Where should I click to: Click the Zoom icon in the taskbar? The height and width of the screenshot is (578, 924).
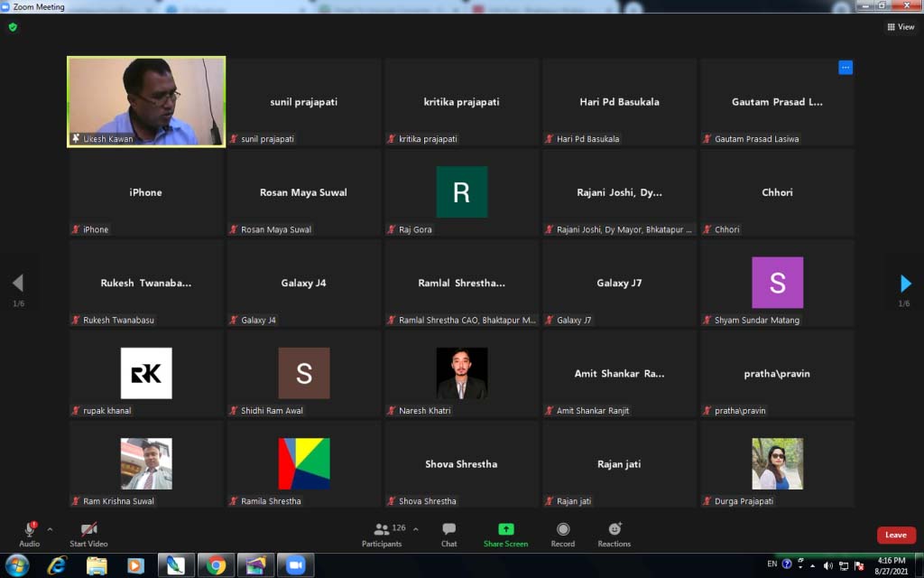coord(295,565)
